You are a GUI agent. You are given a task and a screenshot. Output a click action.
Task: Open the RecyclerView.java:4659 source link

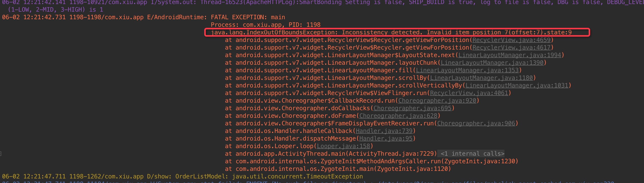point(511,40)
